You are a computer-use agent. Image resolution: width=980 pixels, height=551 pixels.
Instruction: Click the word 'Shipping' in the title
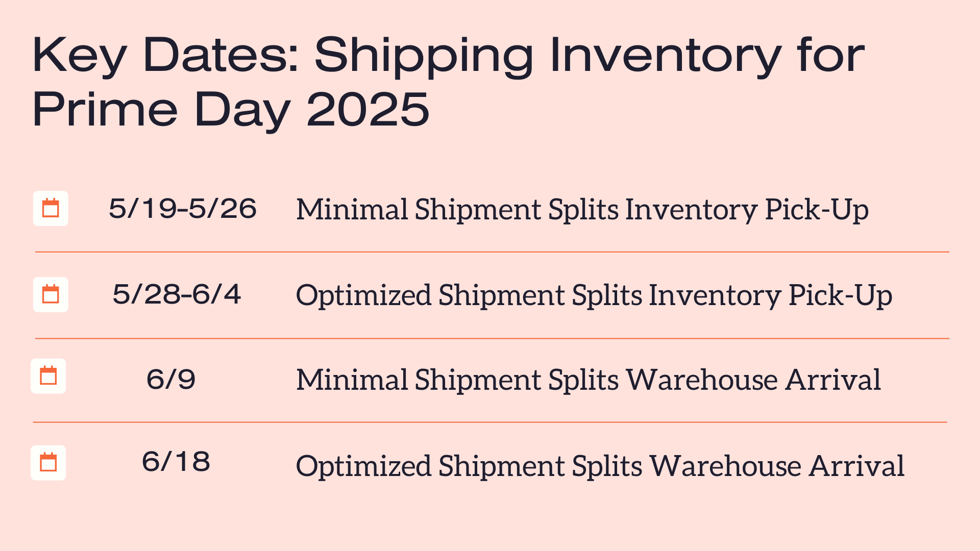point(424,57)
